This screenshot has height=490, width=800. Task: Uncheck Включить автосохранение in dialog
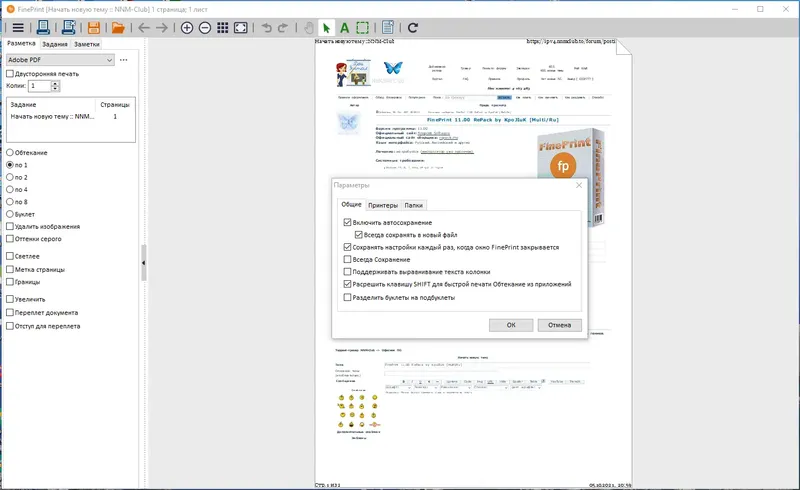coord(347,223)
